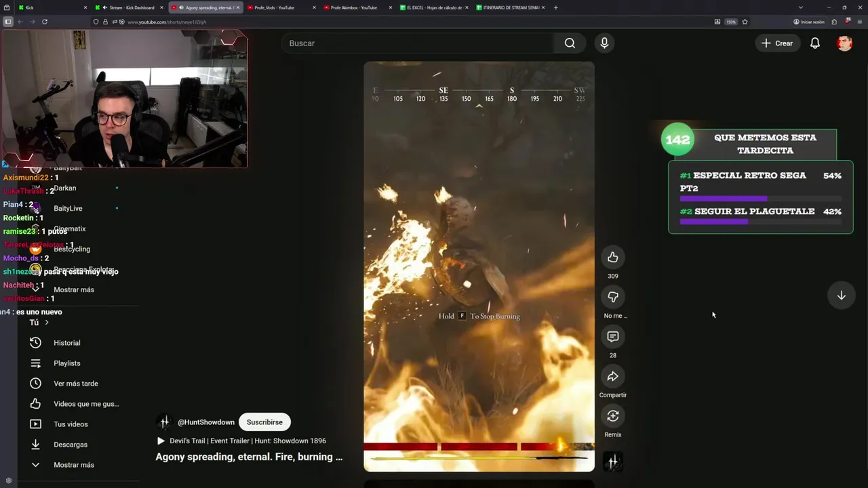Open Bestcycling subscription channel

click(72, 249)
